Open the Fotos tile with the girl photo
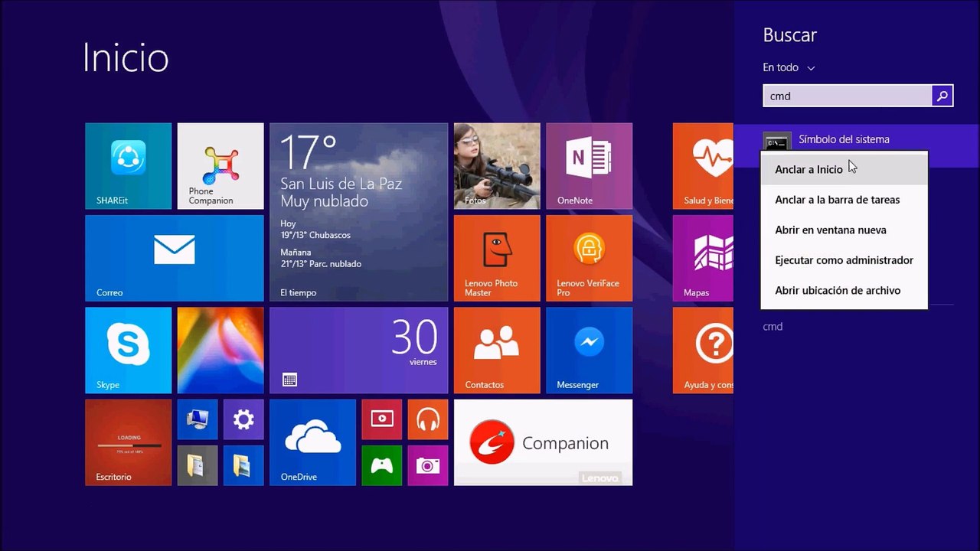Screen dimensions: 980x551 point(497,166)
